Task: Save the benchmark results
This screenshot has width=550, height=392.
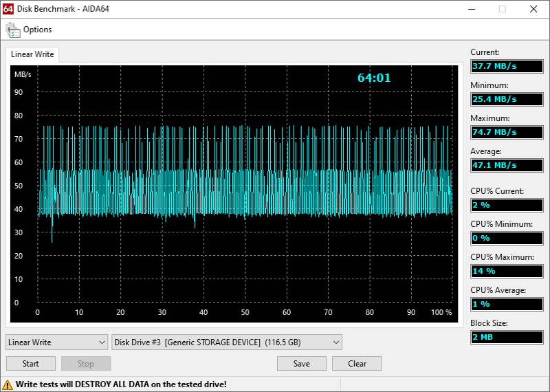Action: click(x=301, y=364)
